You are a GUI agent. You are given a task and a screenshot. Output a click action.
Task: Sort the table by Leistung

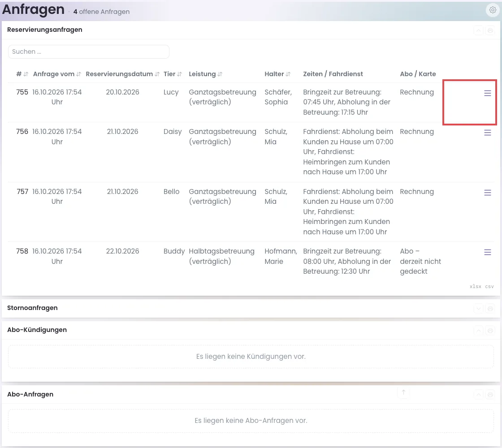(206, 74)
